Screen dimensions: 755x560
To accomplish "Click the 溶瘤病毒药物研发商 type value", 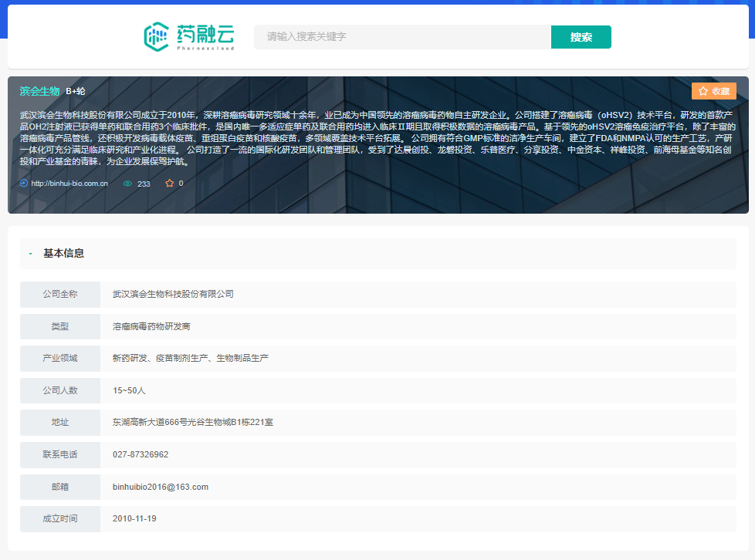I will [151, 326].
